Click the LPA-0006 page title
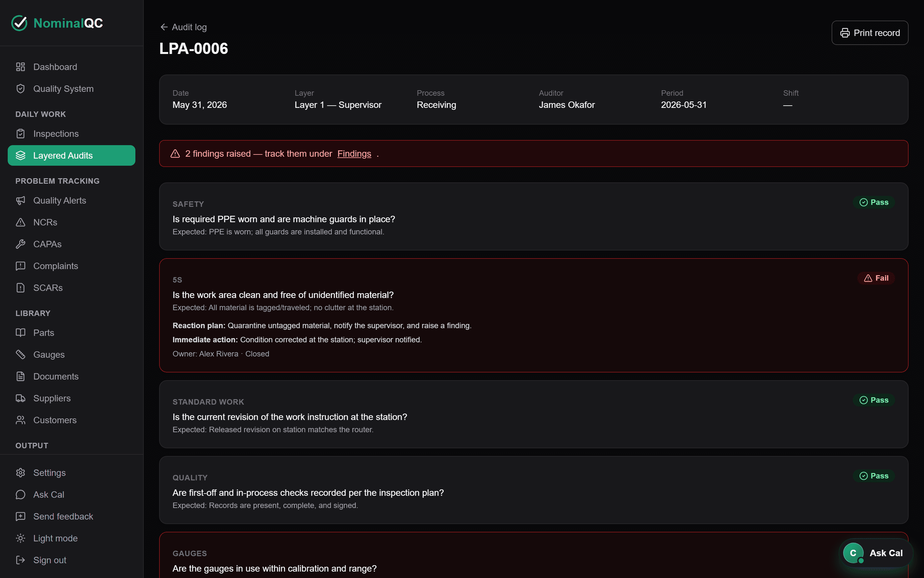924x578 pixels. tap(193, 48)
